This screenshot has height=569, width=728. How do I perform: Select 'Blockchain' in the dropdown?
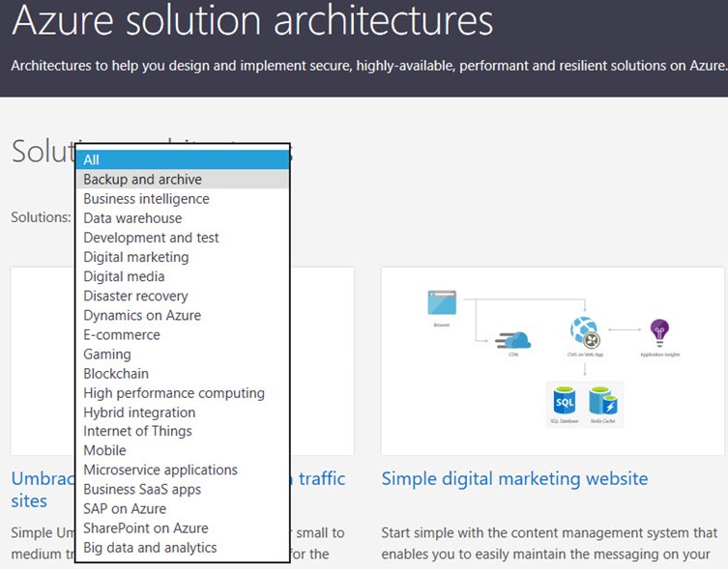click(183, 374)
